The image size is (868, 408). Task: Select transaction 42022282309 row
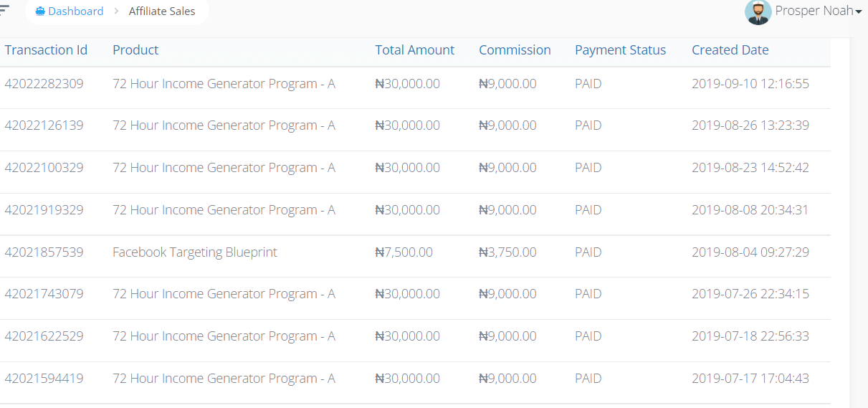click(x=415, y=84)
